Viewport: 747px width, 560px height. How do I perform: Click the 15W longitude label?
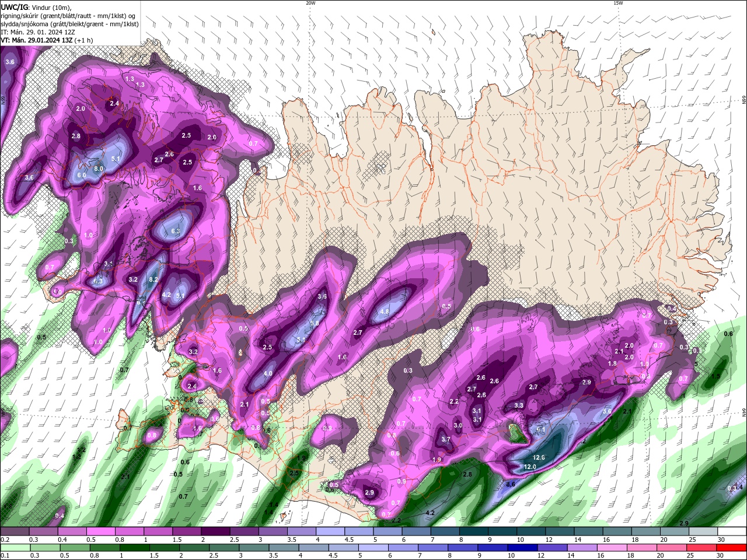tap(618, 3)
